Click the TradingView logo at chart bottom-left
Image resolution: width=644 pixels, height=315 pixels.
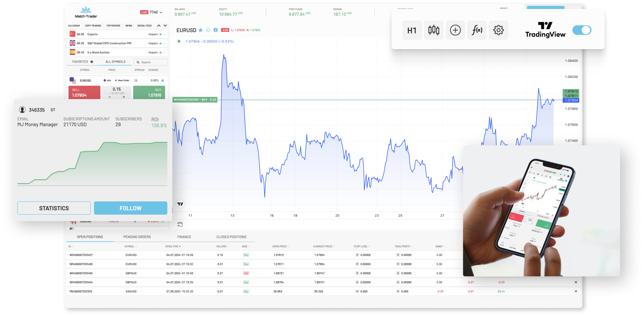[180, 204]
